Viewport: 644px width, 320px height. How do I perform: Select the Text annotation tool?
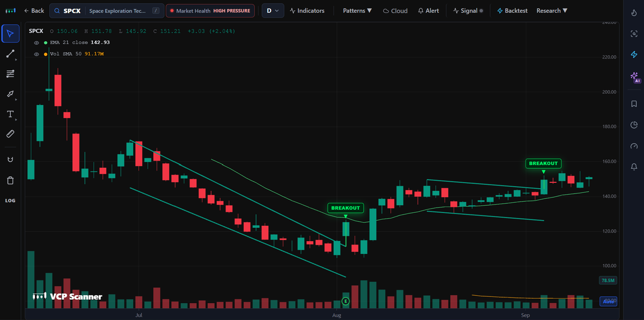pos(10,114)
